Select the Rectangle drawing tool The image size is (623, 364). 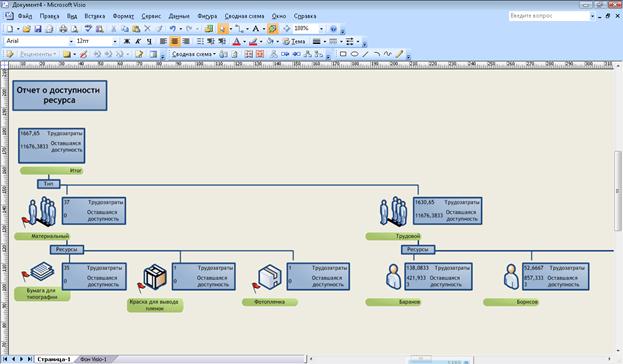tap(343, 54)
